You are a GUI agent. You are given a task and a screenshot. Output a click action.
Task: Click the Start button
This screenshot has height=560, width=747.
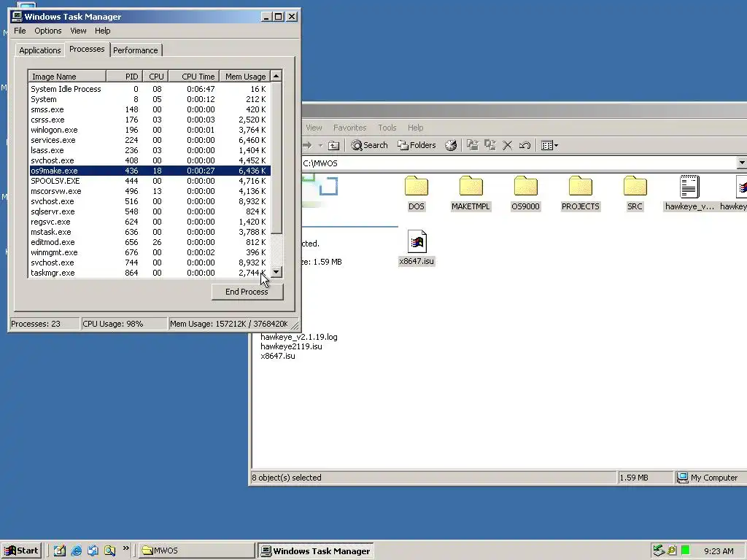coord(21,551)
